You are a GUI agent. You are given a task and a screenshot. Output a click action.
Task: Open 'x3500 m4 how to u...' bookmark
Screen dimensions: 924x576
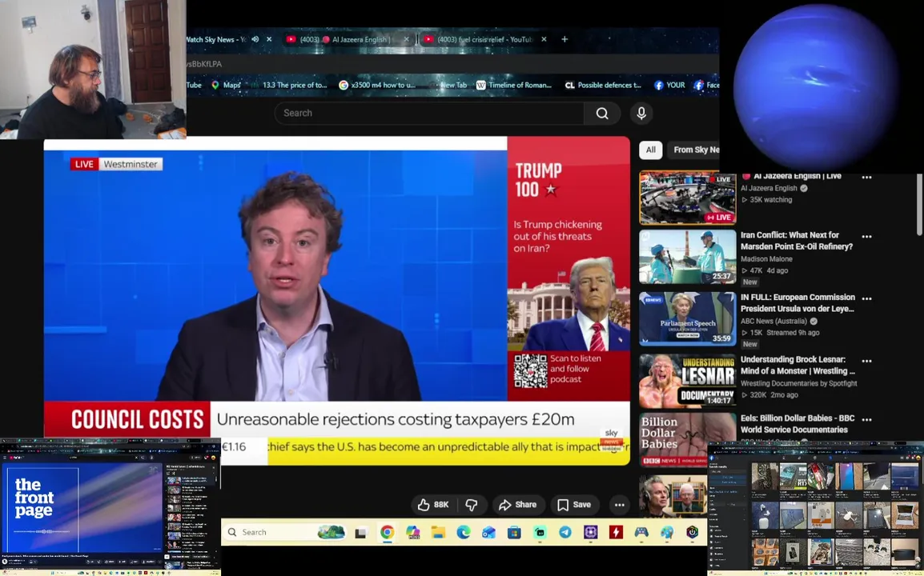tap(377, 86)
